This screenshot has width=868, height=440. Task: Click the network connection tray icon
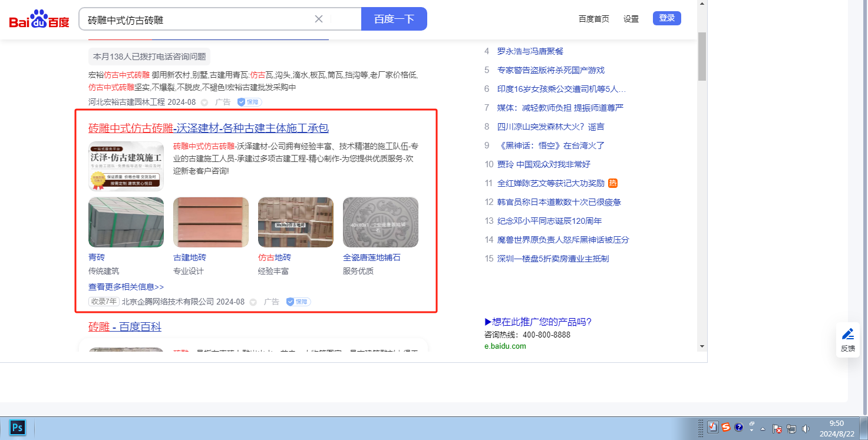791,429
